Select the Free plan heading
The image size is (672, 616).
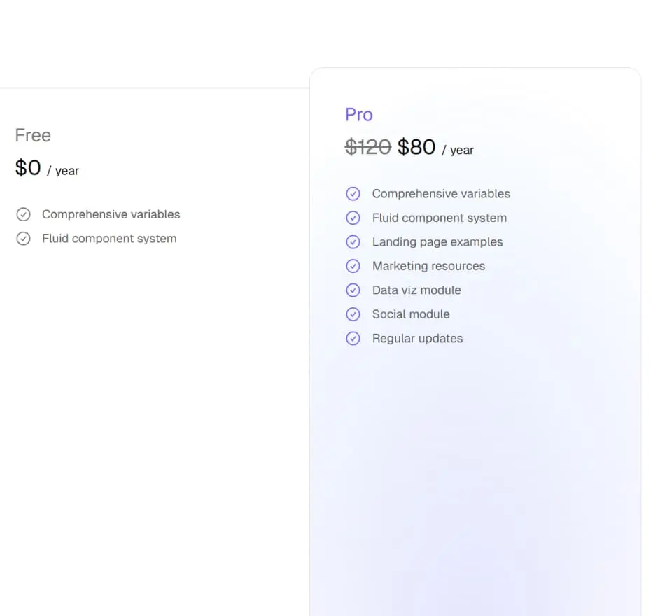coord(33,135)
